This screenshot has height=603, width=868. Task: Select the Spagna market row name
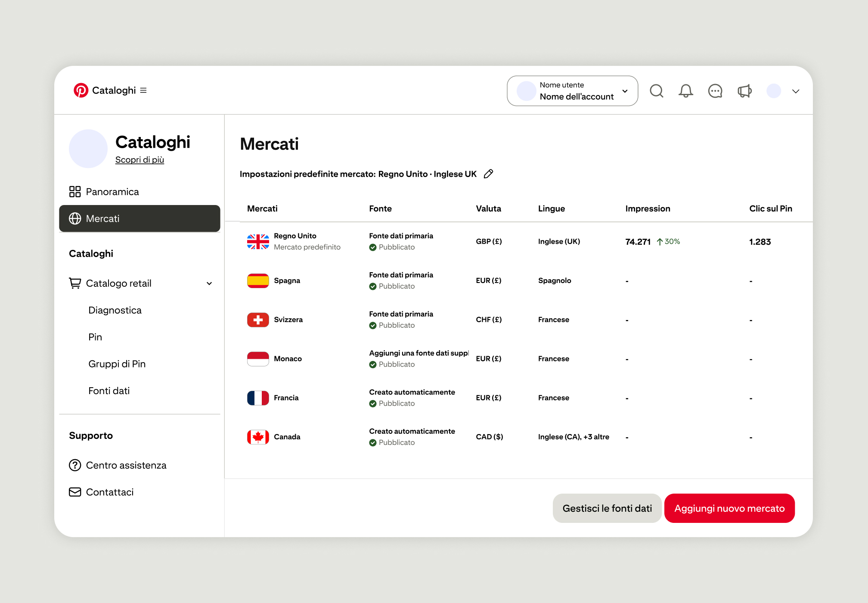coord(287,281)
